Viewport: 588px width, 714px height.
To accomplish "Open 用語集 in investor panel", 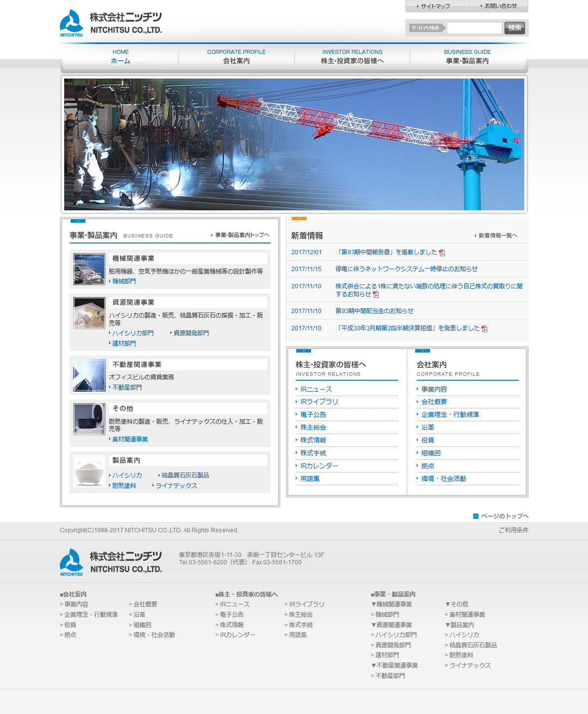I will tap(310, 479).
